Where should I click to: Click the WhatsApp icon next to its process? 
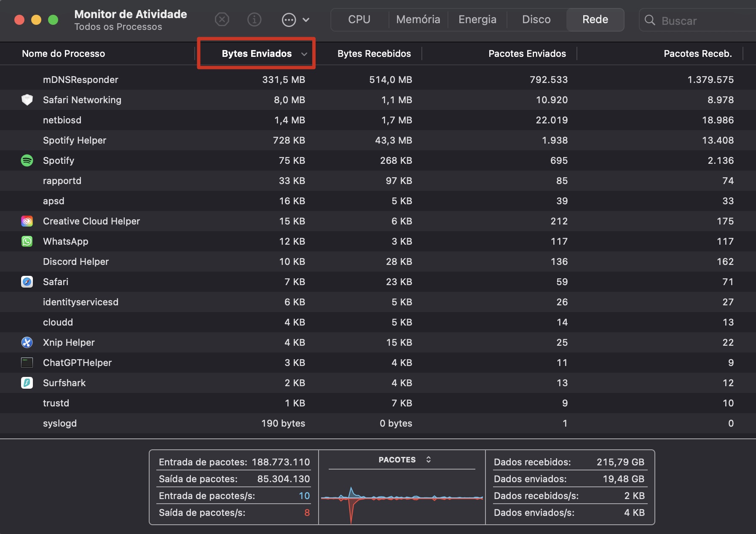tap(27, 241)
